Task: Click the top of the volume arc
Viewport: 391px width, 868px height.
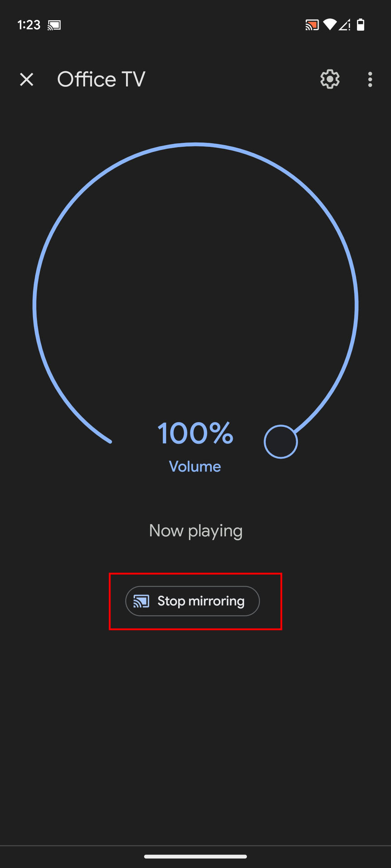Action: coord(195,145)
